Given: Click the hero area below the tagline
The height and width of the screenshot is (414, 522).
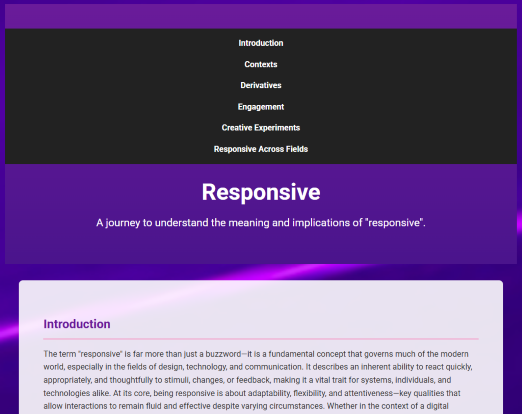Looking at the screenshot, I should 261,248.
